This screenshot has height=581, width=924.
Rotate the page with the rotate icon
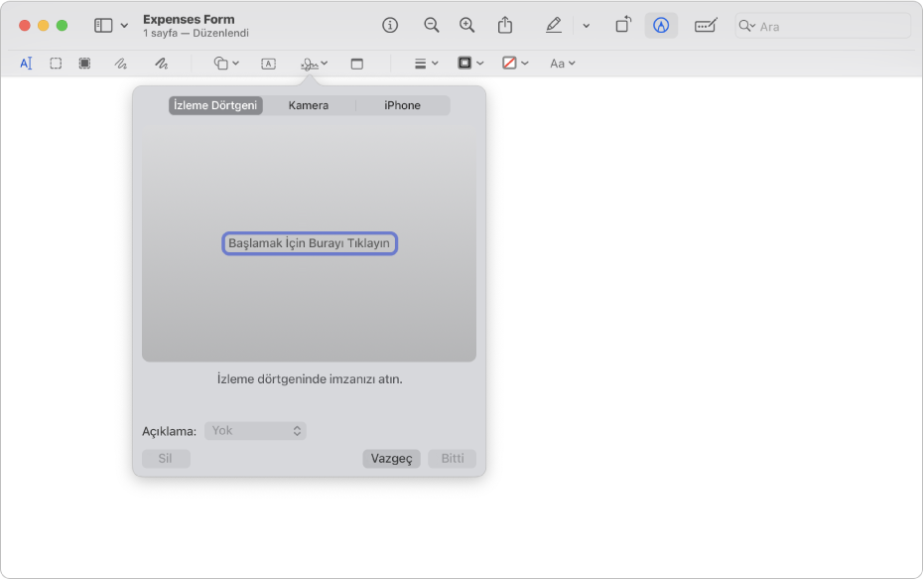(x=622, y=26)
